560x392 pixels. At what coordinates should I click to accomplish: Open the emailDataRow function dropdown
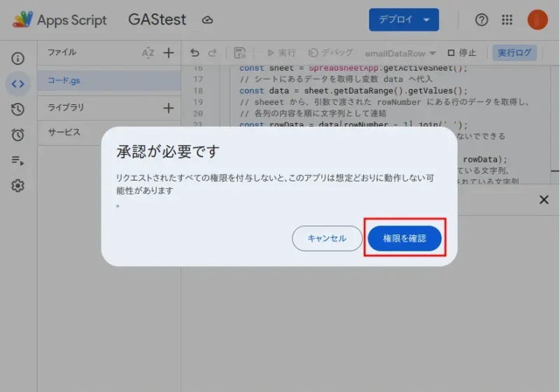(400, 54)
